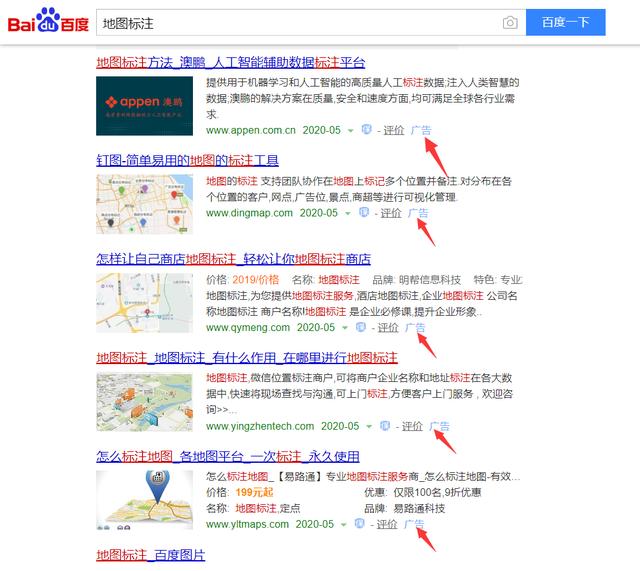This screenshot has height=571, width=640.
Task: Click 评价 link on www.yingzhentech.com result
Action: pyautogui.click(x=412, y=427)
